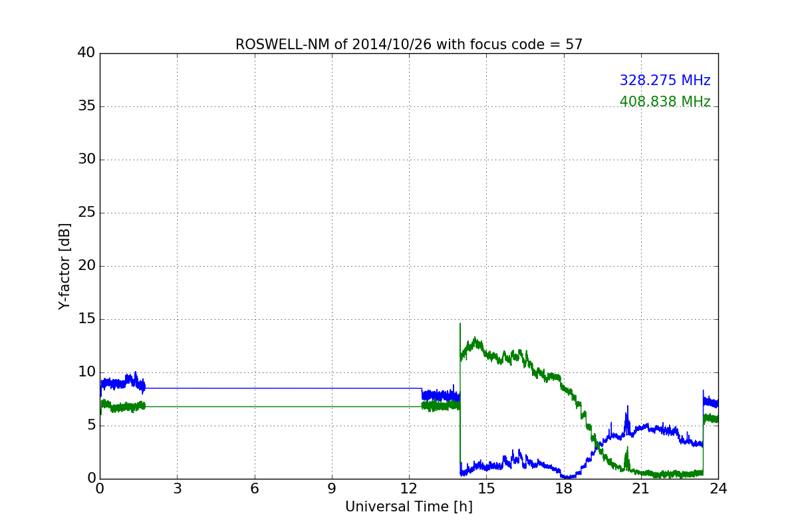
Task: Select the blue 328.275 MHz legend label
Action: (x=665, y=80)
